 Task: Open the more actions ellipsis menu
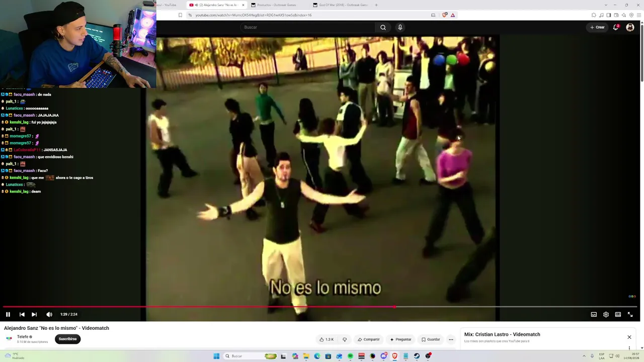pos(451,339)
